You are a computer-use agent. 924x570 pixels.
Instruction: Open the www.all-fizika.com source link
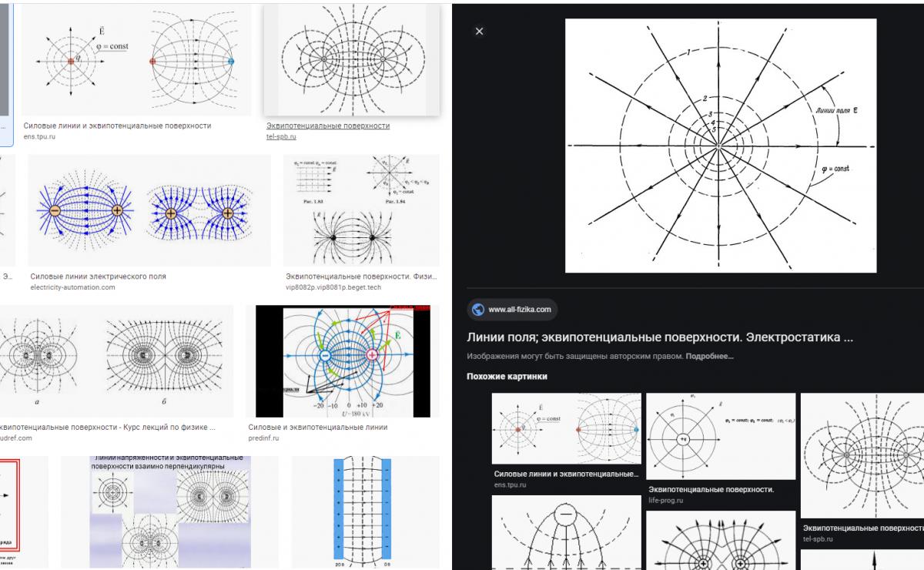(519, 310)
